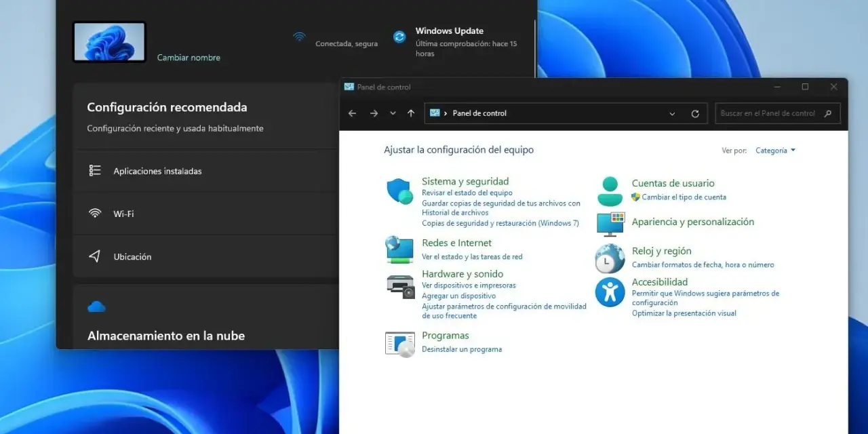Click the Wi-Fi status icon in Settings header
The height and width of the screenshot is (434, 868).
[299, 36]
